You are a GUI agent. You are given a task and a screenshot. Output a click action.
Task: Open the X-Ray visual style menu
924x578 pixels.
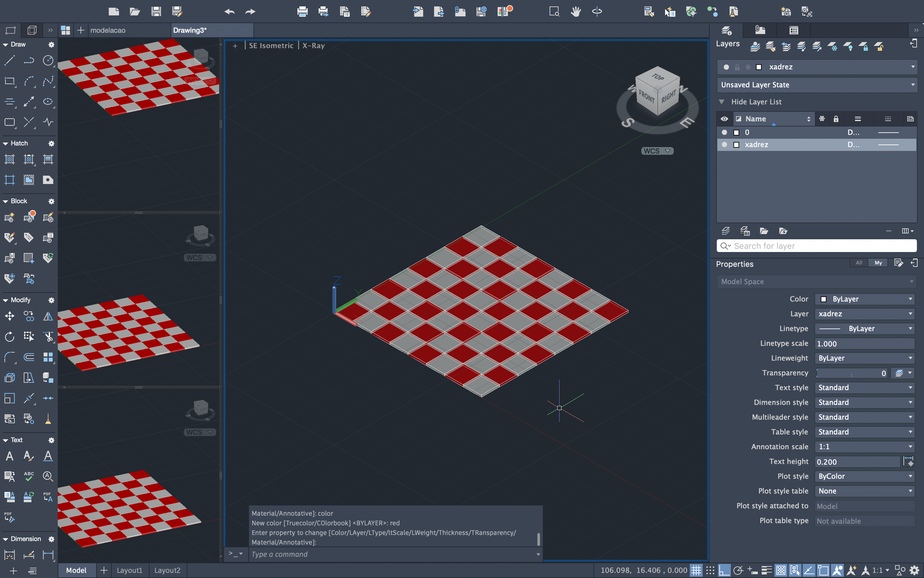[x=313, y=46]
